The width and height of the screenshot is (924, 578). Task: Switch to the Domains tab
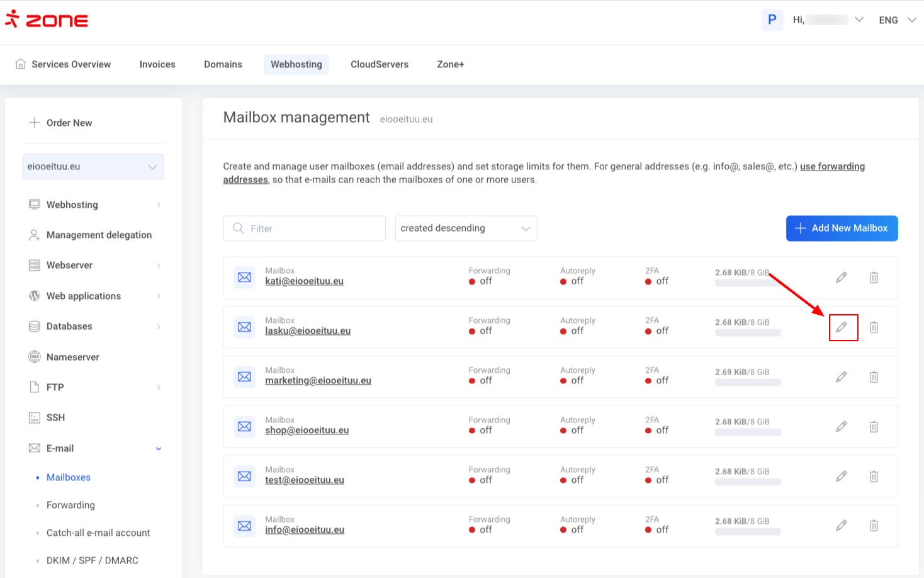(223, 64)
